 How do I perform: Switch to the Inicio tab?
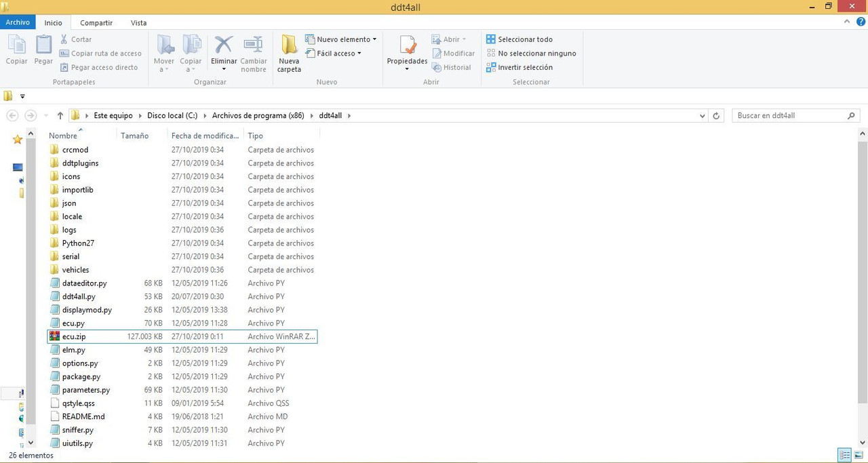pos(54,22)
